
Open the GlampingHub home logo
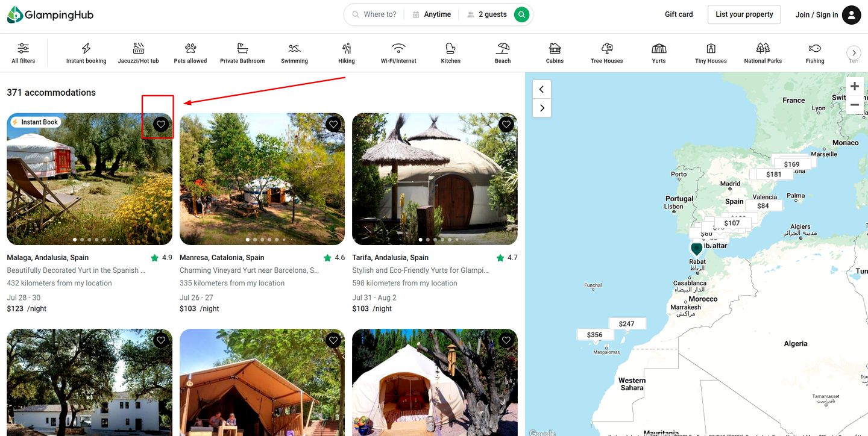(50, 14)
